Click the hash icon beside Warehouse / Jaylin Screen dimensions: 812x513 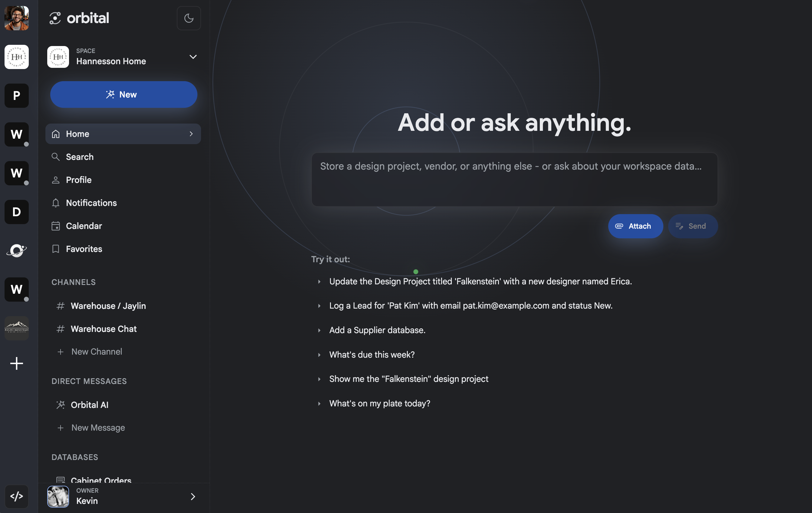point(61,306)
